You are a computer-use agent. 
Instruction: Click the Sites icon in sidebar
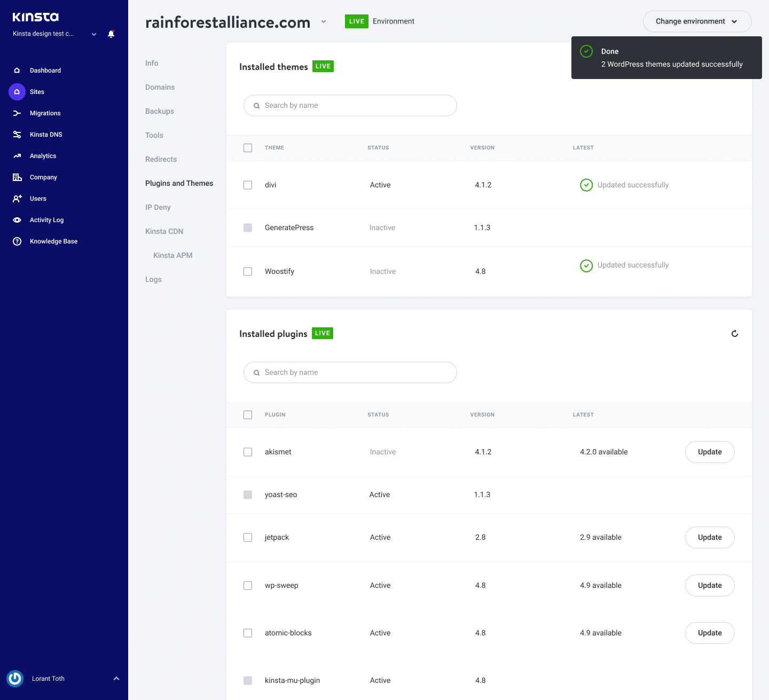point(17,92)
